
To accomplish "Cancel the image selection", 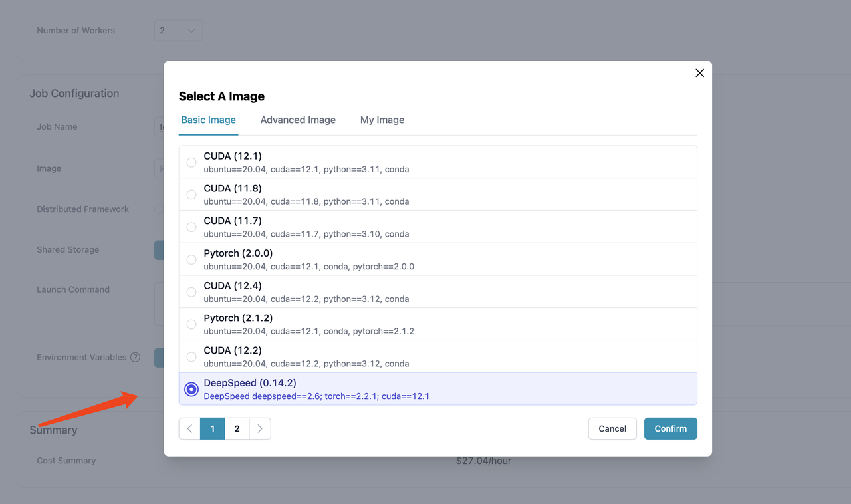I will point(612,428).
